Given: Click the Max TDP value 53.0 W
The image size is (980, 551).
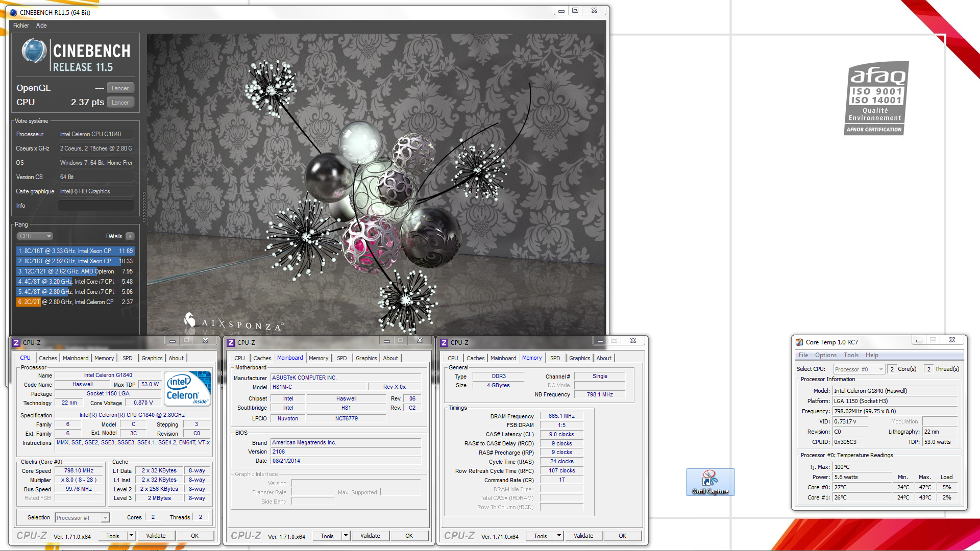Looking at the screenshot, I should pyautogui.click(x=150, y=385).
